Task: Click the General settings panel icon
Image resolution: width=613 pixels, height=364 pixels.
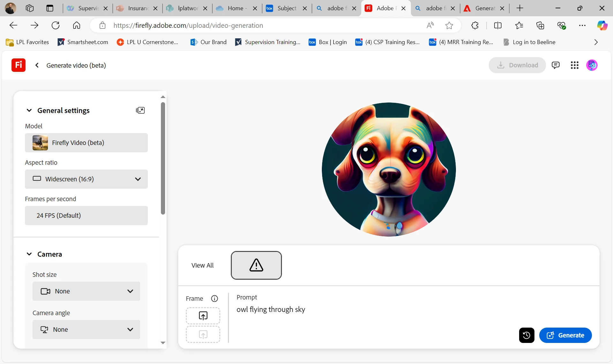Action: coord(140,110)
